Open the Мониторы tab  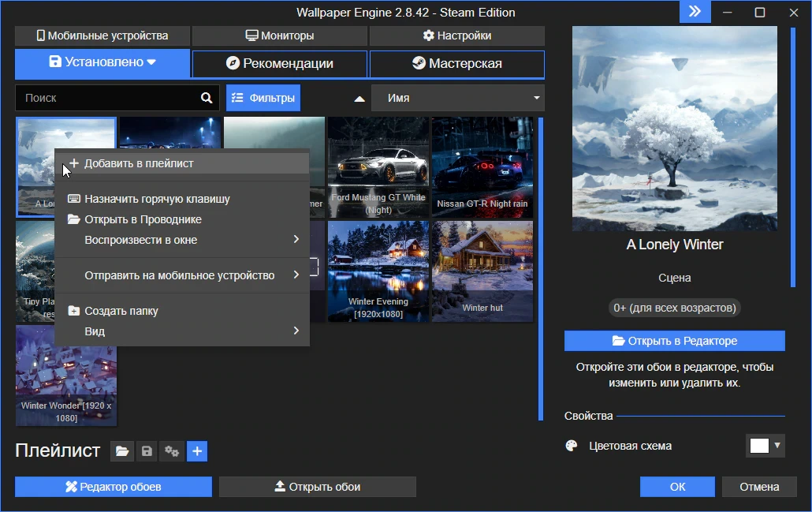coord(280,36)
